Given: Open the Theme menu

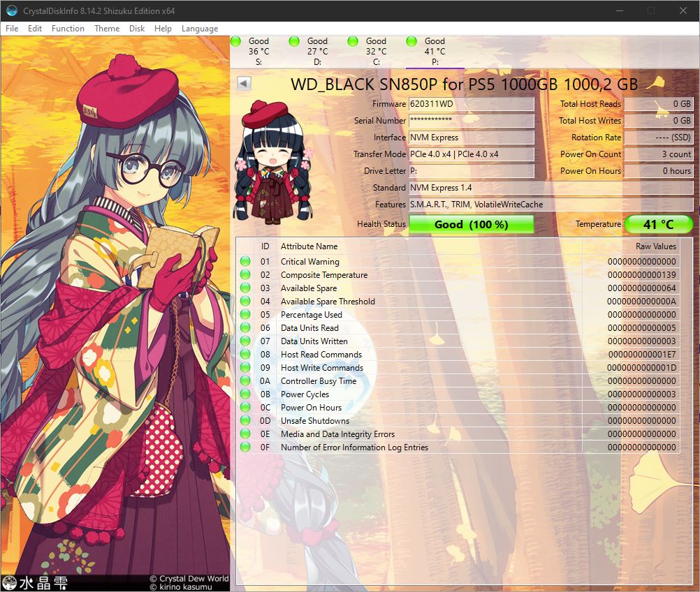Looking at the screenshot, I should pyautogui.click(x=107, y=29).
